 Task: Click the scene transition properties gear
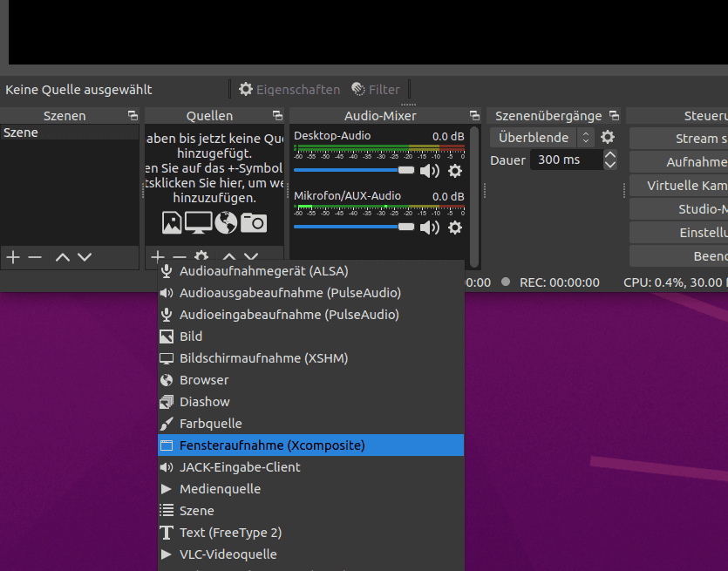608,138
